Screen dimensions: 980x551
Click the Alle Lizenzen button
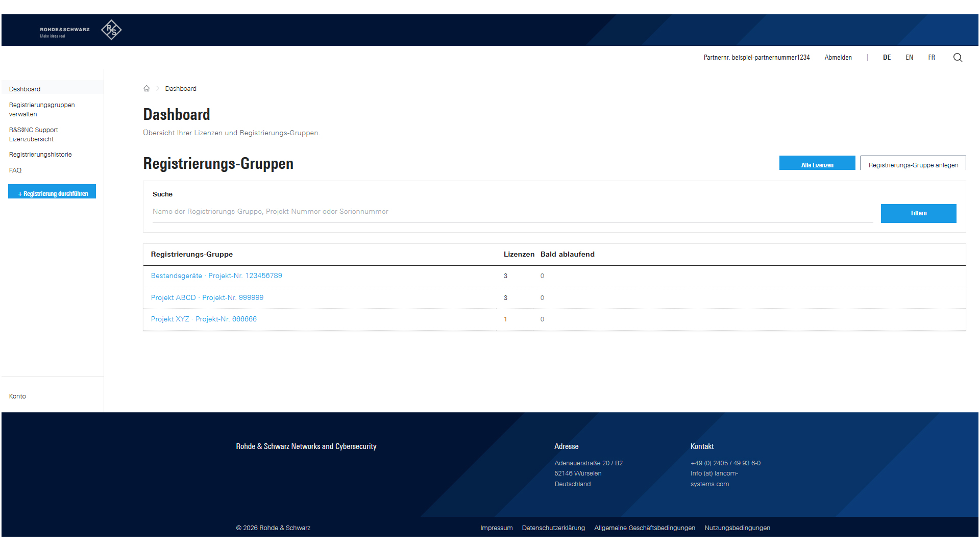click(x=817, y=163)
